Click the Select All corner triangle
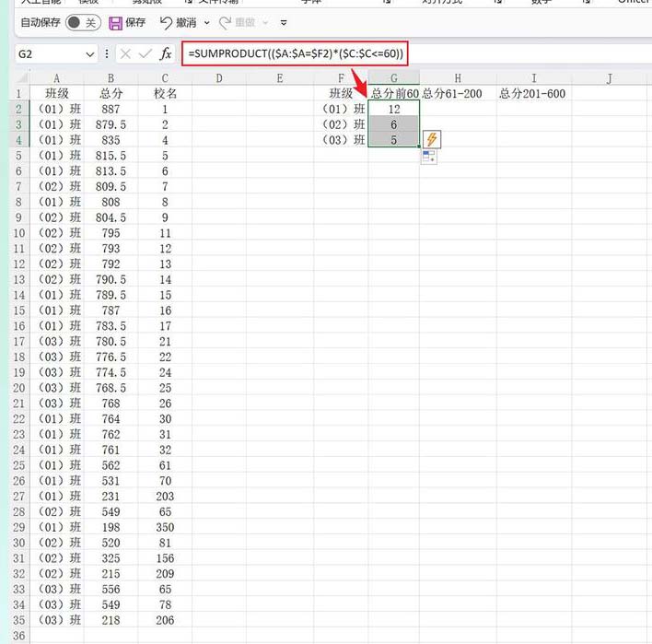652x644 pixels. (21, 77)
